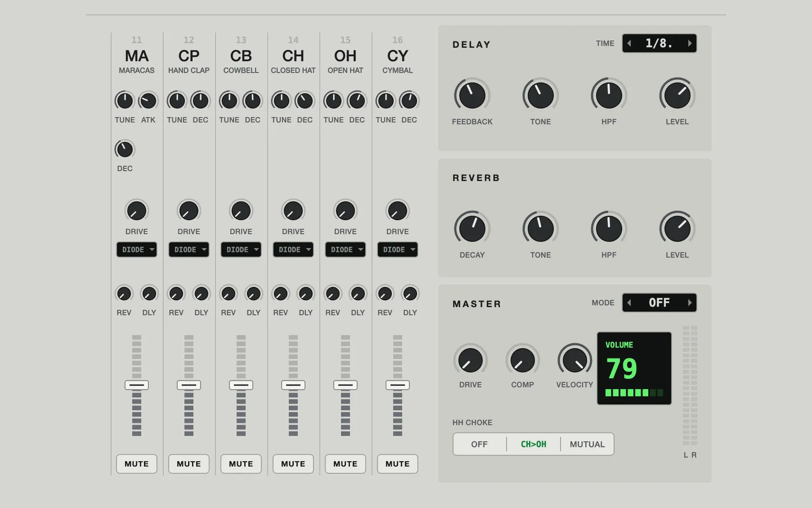
Task: Open the Cymbal DIODE dropdown
Action: point(397,249)
